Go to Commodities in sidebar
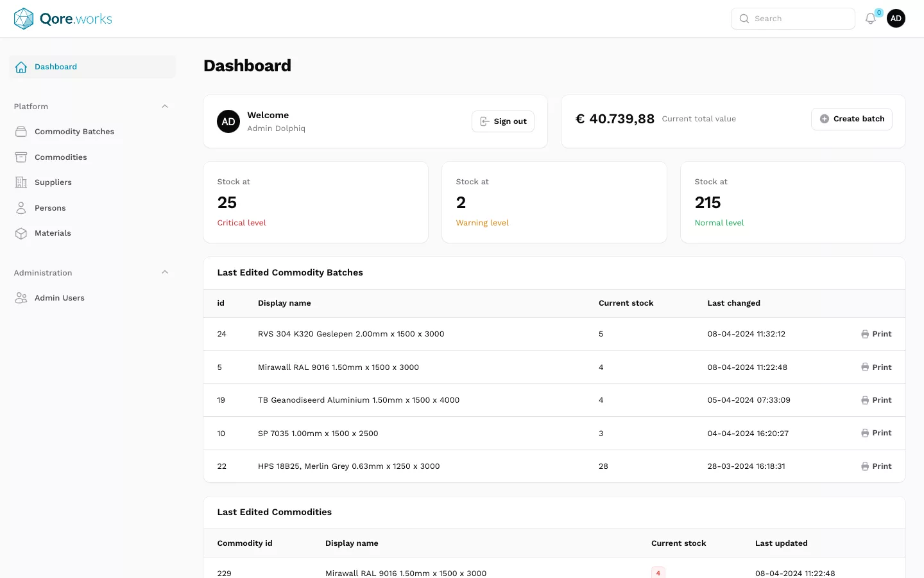This screenshot has width=924, height=578. tap(60, 157)
